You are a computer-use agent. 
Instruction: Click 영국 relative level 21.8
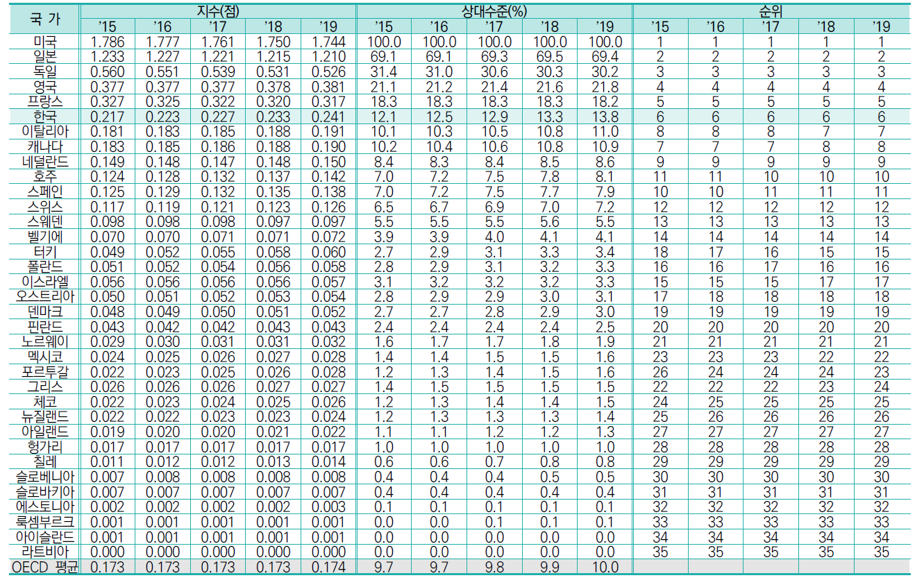(605, 87)
